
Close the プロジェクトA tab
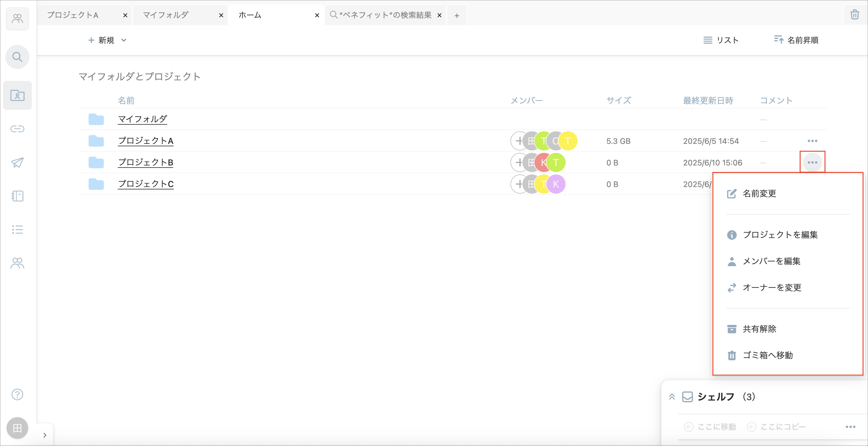pyautogui.click(x=125, y=15)
